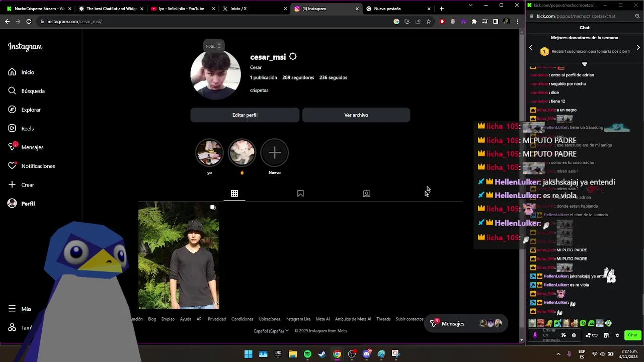
Task: Open Notificaciones in Instagram sidebar
Action: tap(31, 166)
